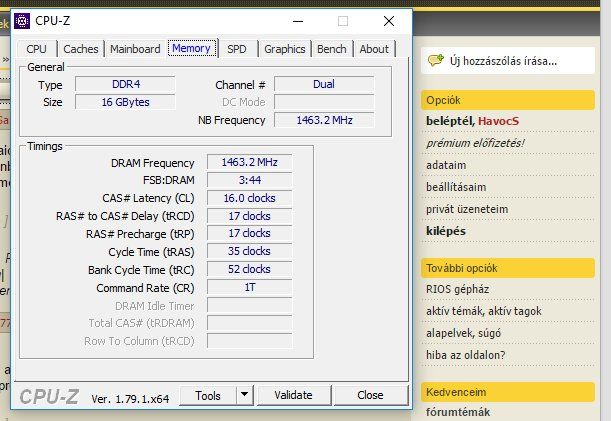Click the 1T Command Rate value
The height and width of the screenshot is (421, 611).
pyautogui.click(x=249, y=287)
